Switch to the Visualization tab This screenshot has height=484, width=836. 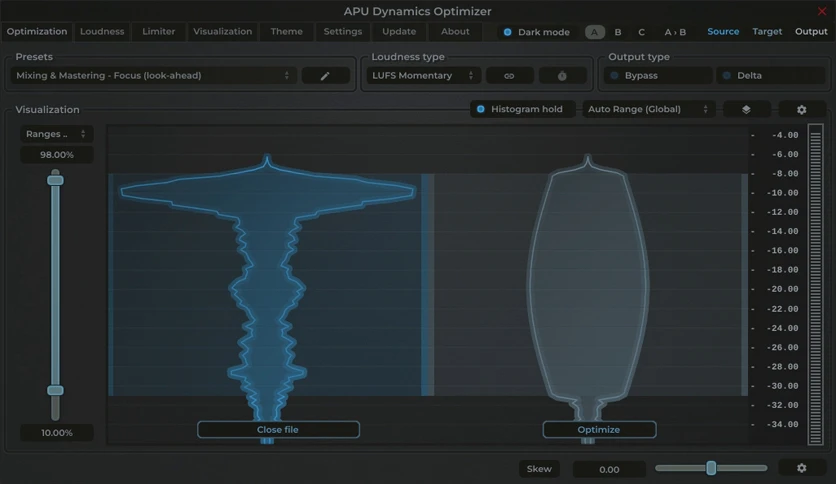coord(222,31)
